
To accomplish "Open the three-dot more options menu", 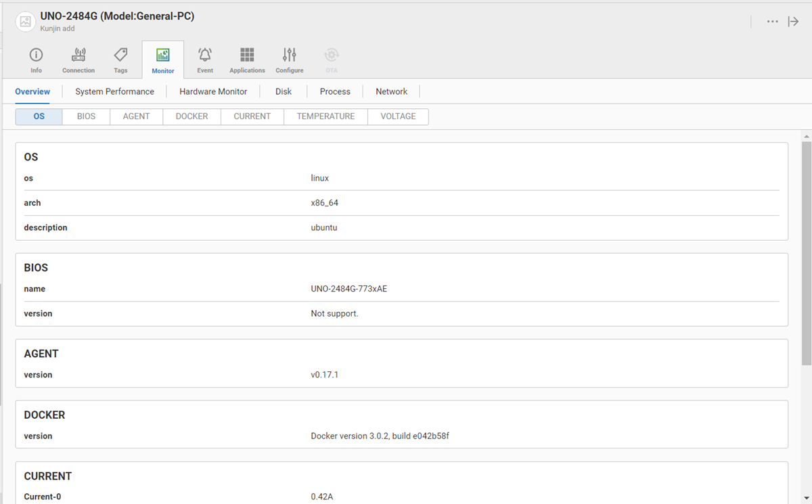I will [x=772, y=22].
